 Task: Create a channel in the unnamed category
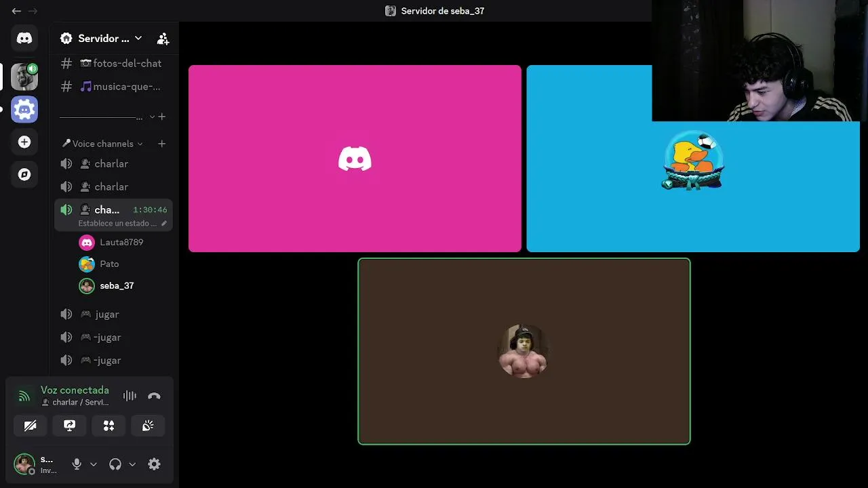161,117
